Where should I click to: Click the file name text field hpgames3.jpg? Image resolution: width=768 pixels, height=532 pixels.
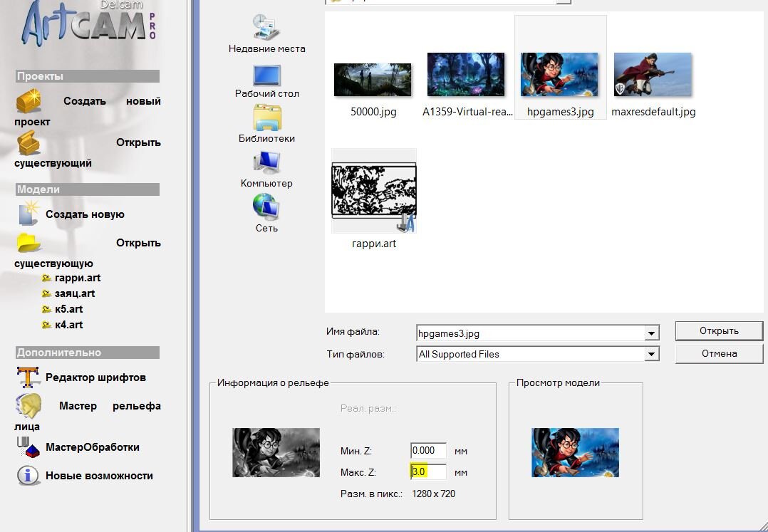pyautogui.click(x=530, y=334)
